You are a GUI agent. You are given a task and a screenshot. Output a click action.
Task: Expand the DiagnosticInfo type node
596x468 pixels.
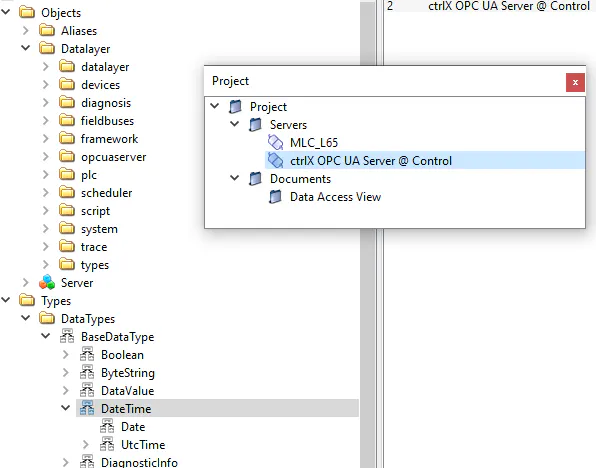pyautogui.click(x=66, y=462)
